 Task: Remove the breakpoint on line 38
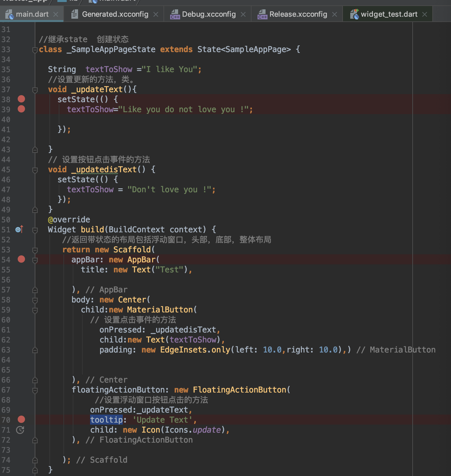21,99
